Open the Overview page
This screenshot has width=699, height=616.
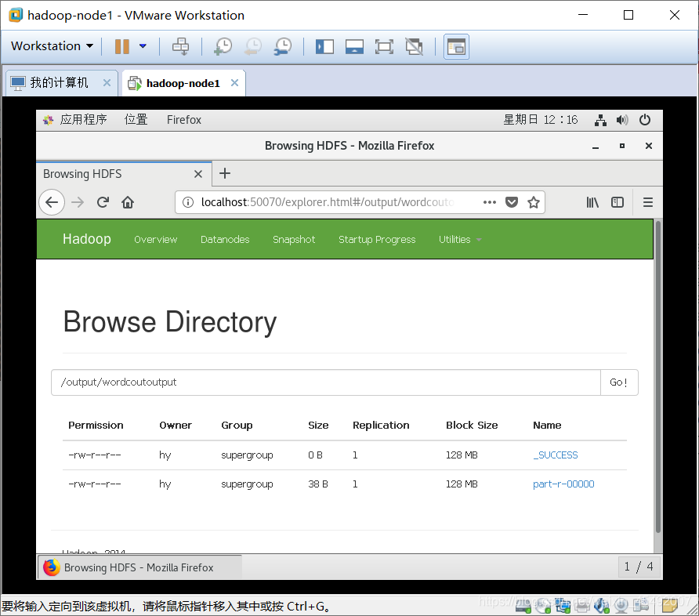coord(156,239)
